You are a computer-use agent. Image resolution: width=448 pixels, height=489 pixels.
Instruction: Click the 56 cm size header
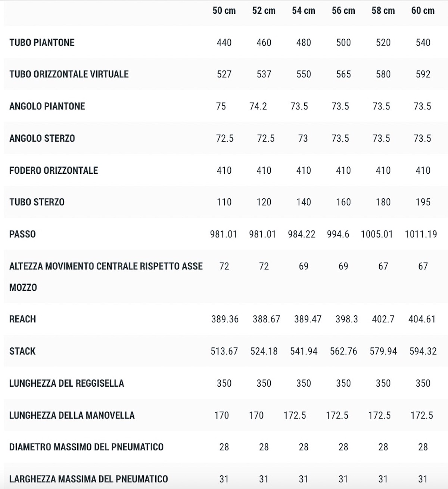(343, 11)
